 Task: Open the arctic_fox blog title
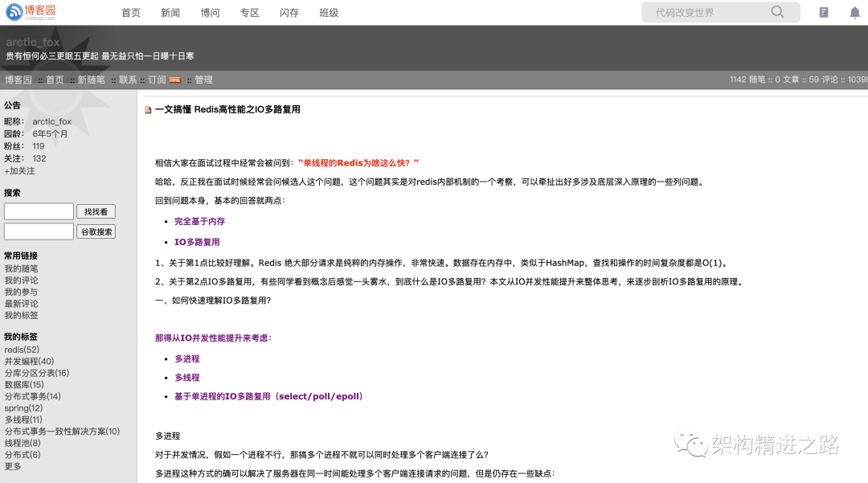(33, 42)
